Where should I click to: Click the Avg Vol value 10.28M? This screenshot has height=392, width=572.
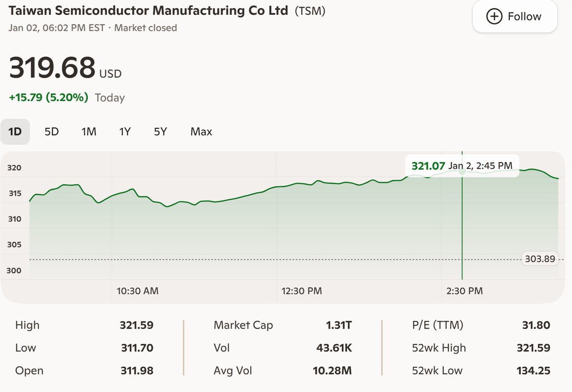pos(334,371)
